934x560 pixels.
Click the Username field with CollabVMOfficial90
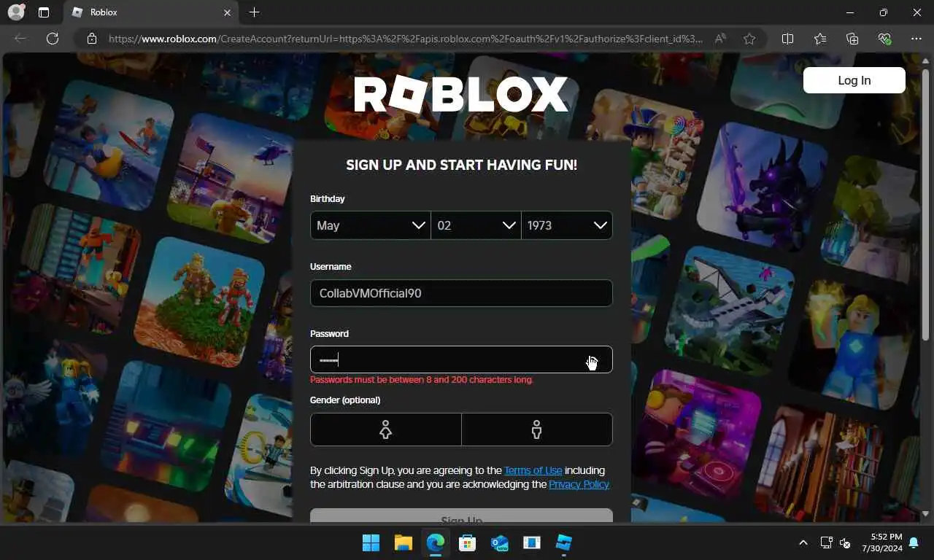[x=461, y=293]
